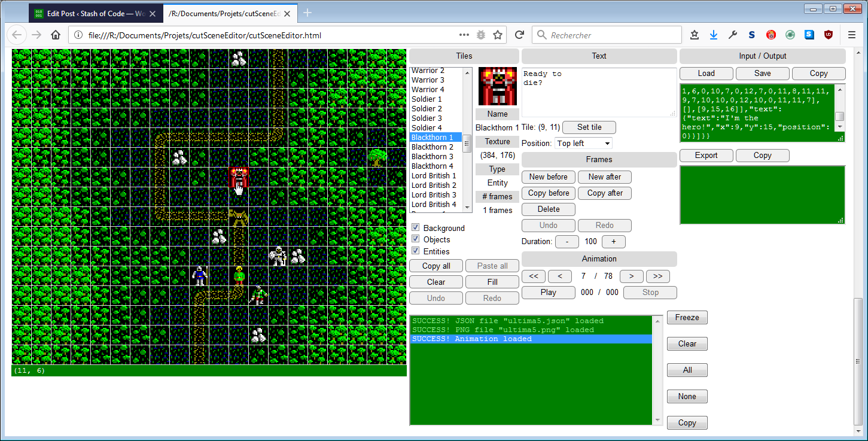Jump to last frame with >> button
Screen dimensions: 868x441
pyautogui.click(x=658, y=276)
